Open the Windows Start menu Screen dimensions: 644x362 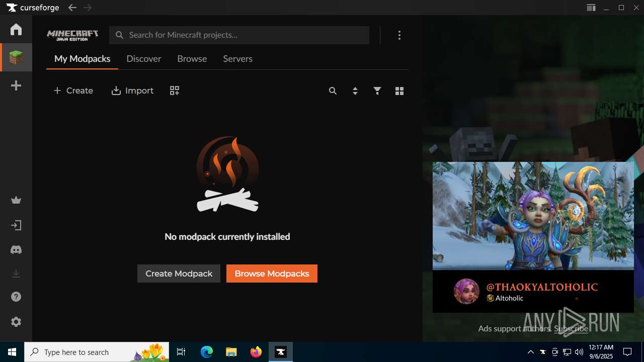(x=12, y=352)
